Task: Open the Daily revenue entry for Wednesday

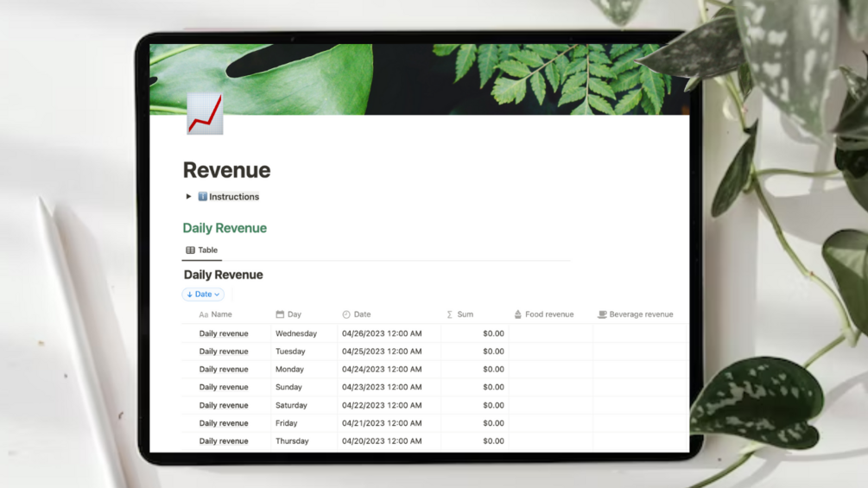Action: [224, 333]
